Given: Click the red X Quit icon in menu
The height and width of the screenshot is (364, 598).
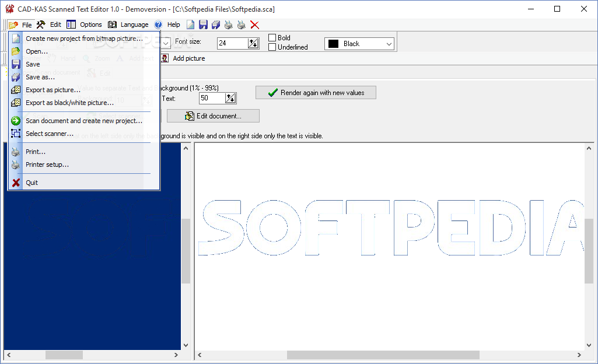Looking at the screenshot, I should pos(16,183).
